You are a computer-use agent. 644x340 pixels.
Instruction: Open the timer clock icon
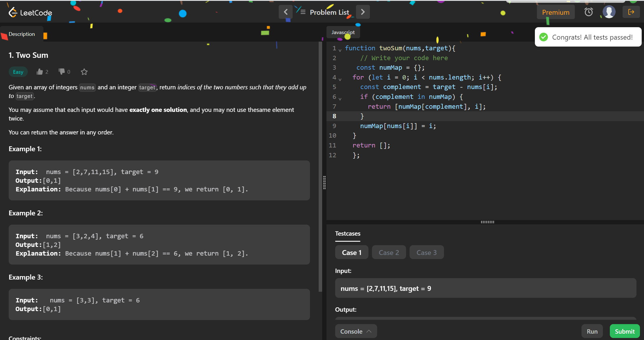pyautogui.click(x=588, y=12)
